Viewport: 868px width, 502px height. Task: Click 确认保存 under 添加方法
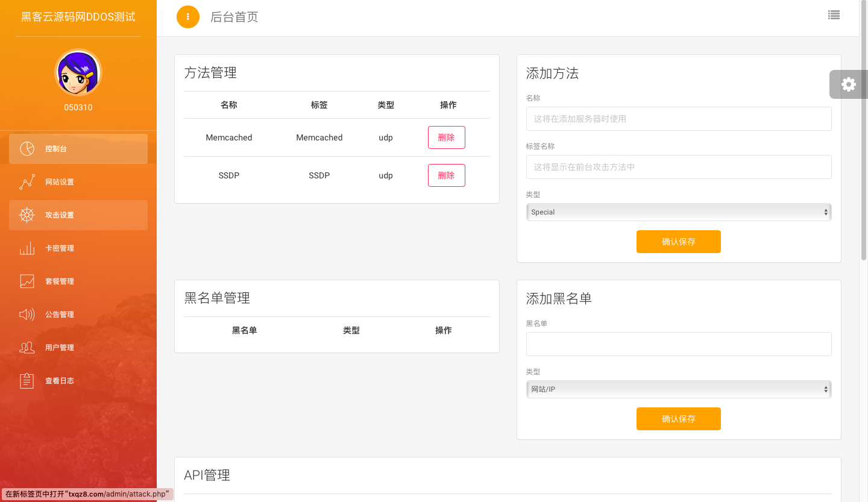(678, 242)
